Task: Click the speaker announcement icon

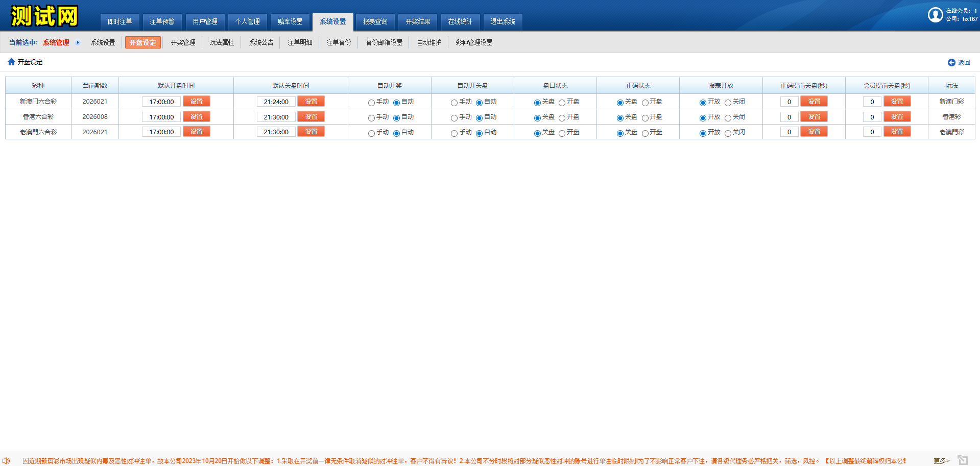Action: 6,461
